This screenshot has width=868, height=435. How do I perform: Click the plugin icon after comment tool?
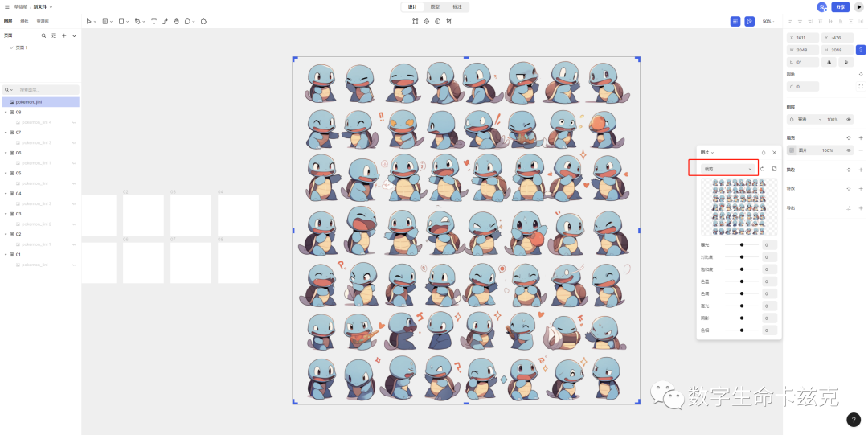pos(203,21)
